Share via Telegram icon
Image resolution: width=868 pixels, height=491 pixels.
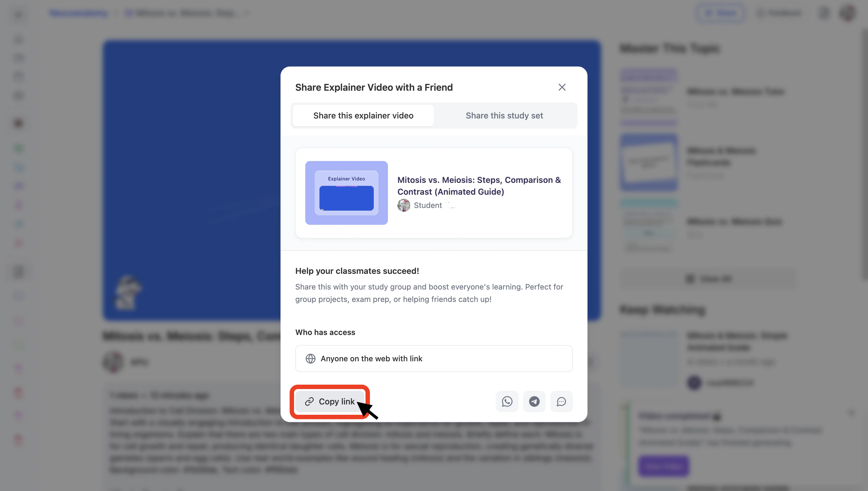click(534, 401)
